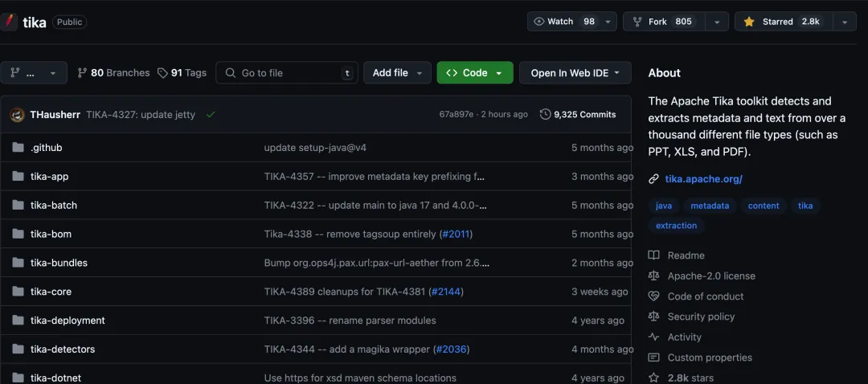The width and height of the screenshot is (868, 384).
Task: Open the 80 Branches link
Action: (113, 72)
